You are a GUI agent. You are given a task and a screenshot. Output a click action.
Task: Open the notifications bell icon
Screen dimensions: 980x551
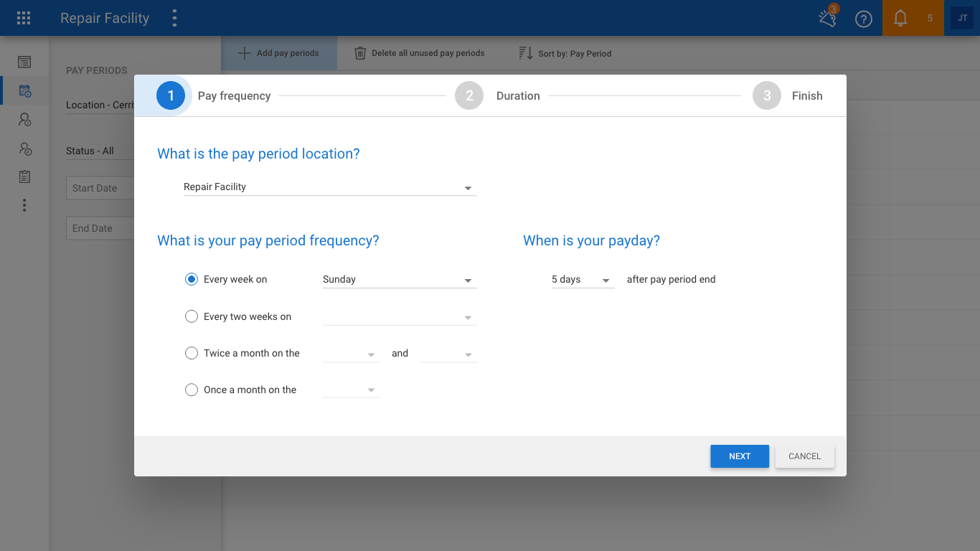[900, 18]
